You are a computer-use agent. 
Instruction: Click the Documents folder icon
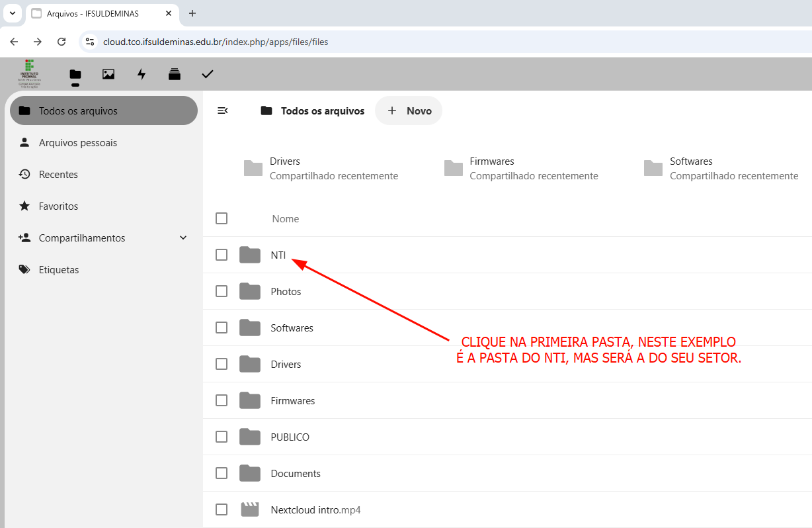[250, 473]
